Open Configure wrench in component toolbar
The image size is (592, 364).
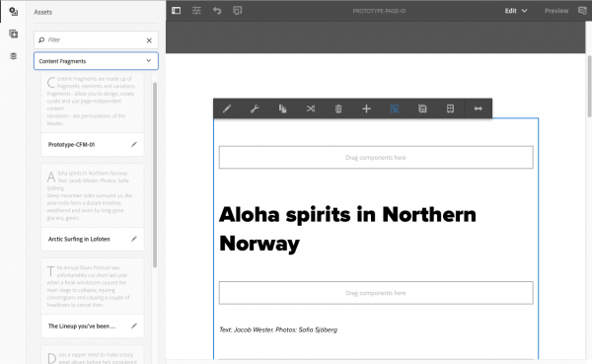coord(255,109)
